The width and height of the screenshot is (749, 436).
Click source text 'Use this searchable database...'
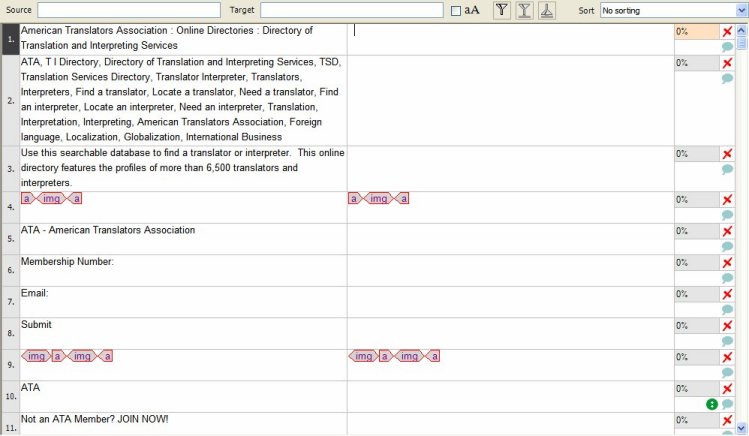pos(182,168)
